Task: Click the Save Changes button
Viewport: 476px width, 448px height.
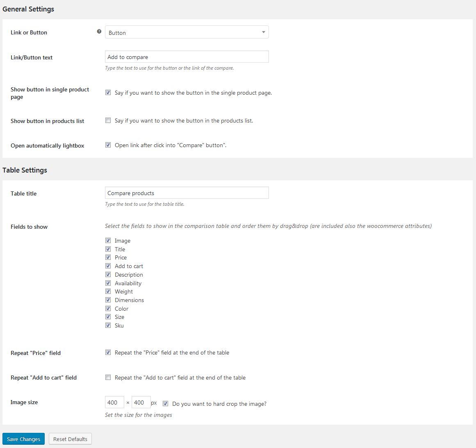Action: [24, 439]
